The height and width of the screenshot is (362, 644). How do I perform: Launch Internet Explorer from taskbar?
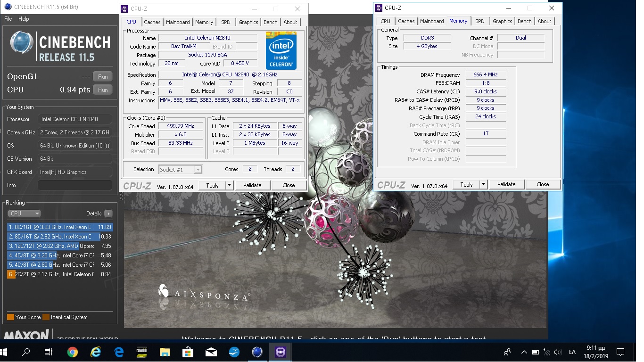point(96,352)
